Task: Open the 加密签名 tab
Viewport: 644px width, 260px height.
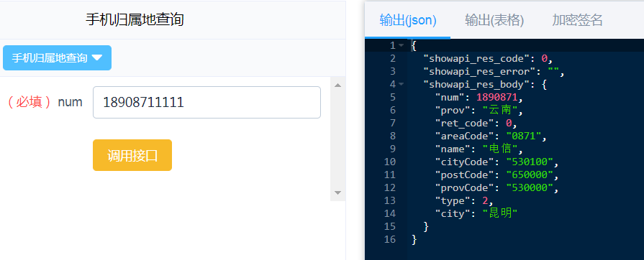Action: tap(577, 19)
